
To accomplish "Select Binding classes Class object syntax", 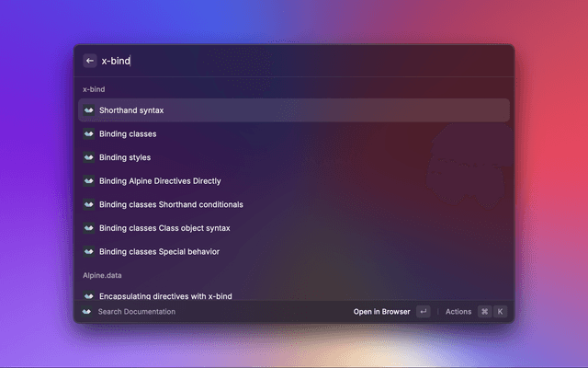I will (164, 228).
